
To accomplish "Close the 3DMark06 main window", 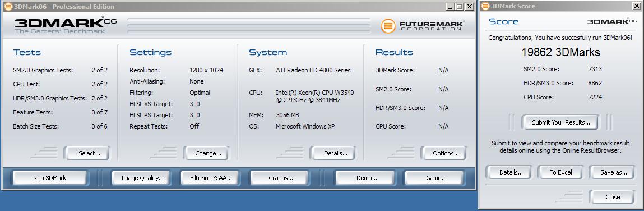I will [x=469, y=7].
